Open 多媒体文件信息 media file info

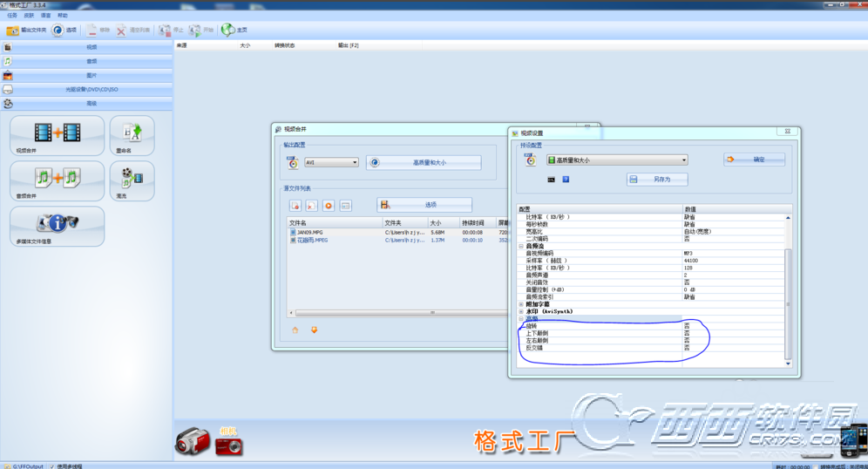pyautogui.click(x=57, y=224)
